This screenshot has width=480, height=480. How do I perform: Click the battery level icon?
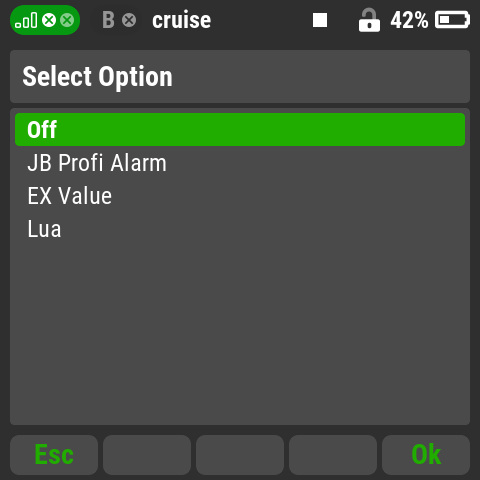(x=452, y=20)
